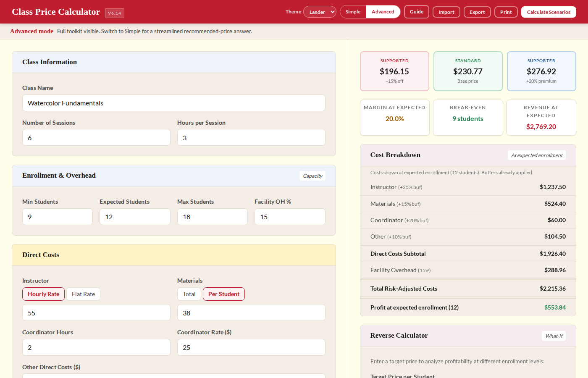The image size is (588, 378).
Task: Open the Guide
Action: [417, 12]
